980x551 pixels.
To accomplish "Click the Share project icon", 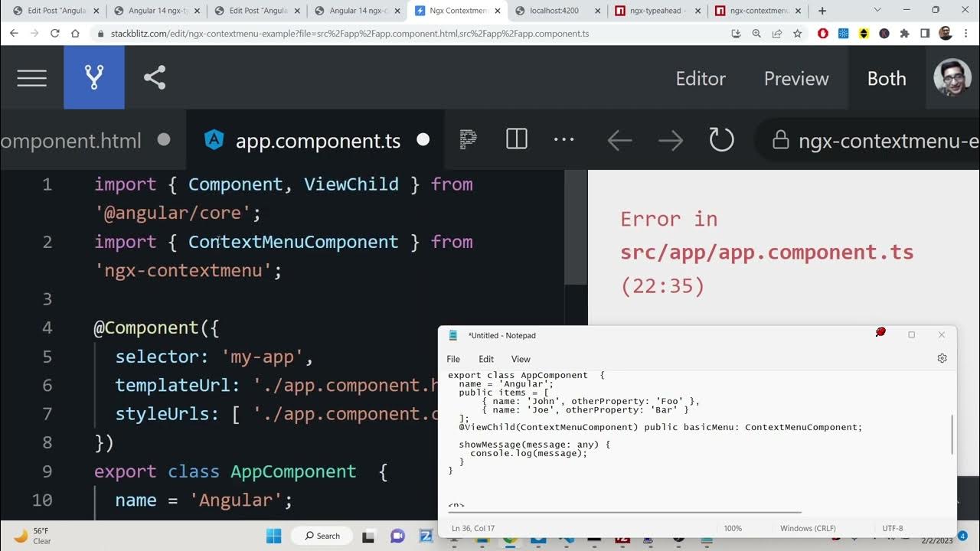I will [155, 78].
